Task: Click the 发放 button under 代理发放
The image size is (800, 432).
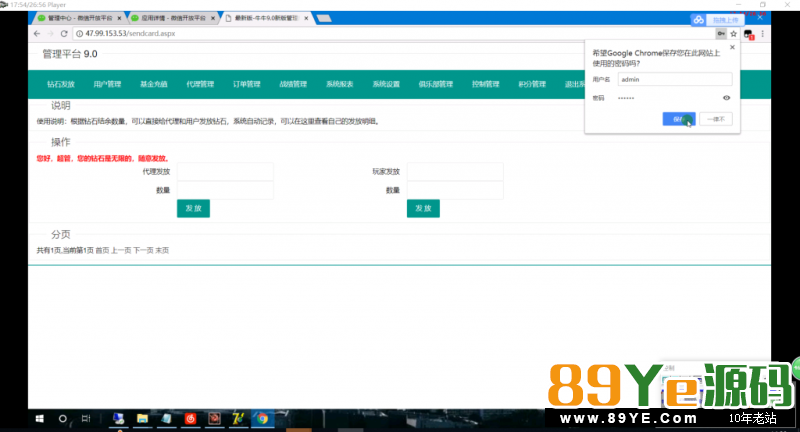Action: click(x=193, y=208)
